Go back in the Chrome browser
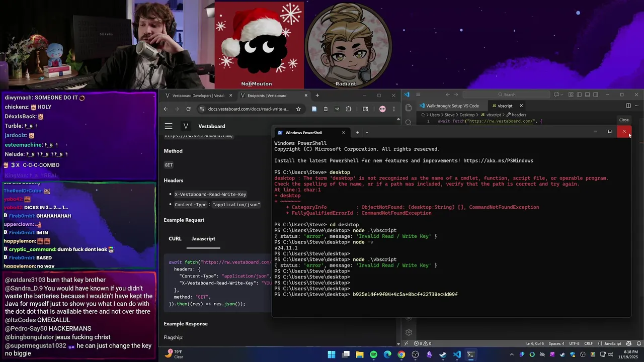Image resolution: width=644 pixels, height=362 pixels. [166, 109]
